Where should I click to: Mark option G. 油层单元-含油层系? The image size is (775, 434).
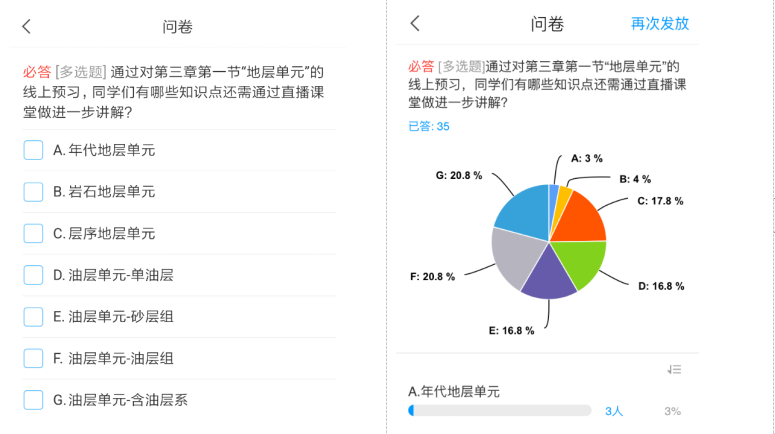34,400
